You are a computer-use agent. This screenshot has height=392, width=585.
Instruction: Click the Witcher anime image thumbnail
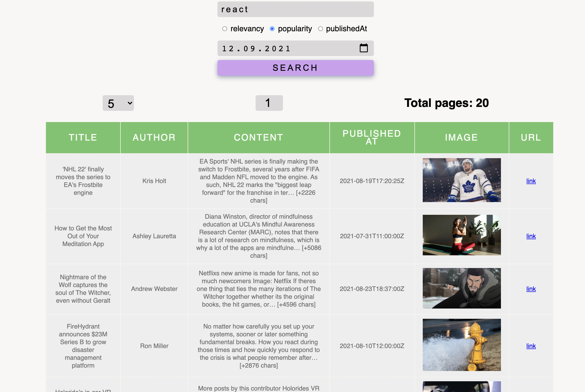point(461,288)
